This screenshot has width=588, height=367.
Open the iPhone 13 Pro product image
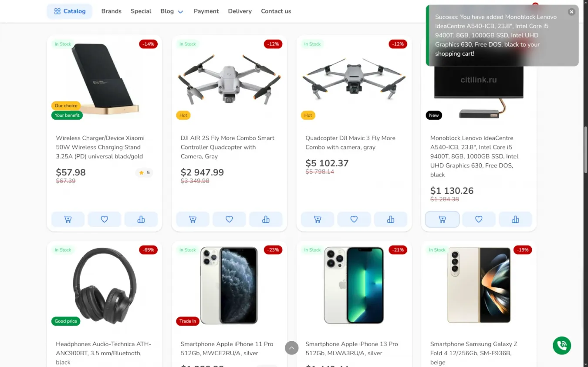(x=354, y=285)
